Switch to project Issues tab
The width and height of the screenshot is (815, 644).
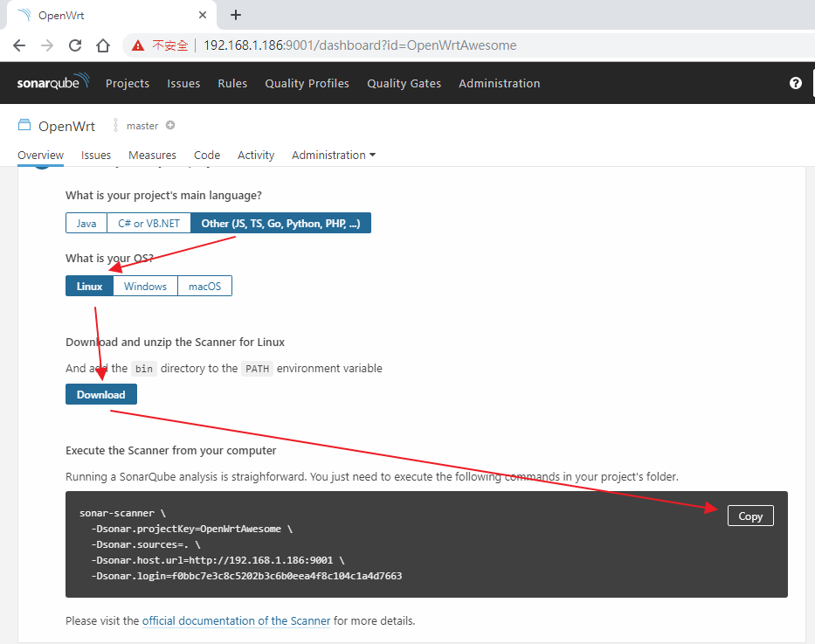(95, 155)
